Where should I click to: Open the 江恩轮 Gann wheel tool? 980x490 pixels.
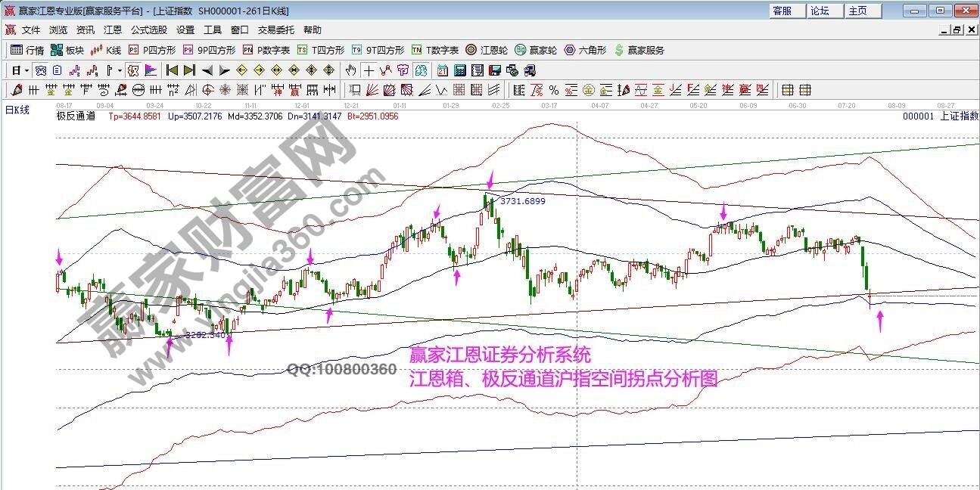click(470, 51)
